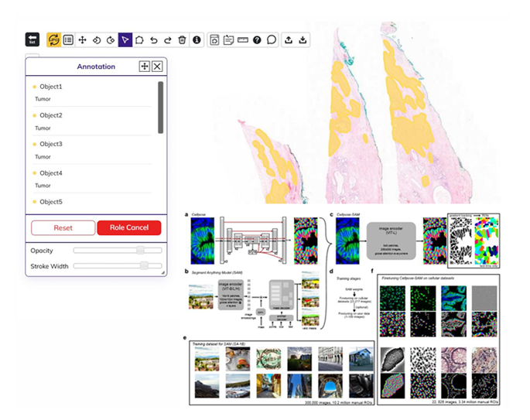Click the Reset button
This screenshot has height=420, width=530.
[63, 227]
